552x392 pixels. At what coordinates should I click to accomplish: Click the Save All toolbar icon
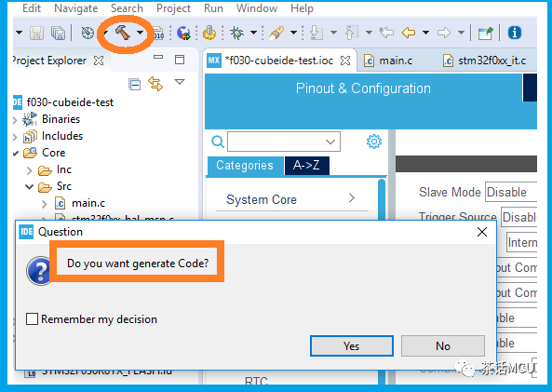click(x=58, y=34)
